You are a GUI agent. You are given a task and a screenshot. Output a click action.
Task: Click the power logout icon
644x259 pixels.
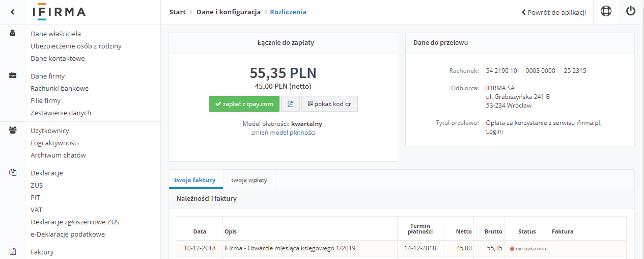point(631,11)
